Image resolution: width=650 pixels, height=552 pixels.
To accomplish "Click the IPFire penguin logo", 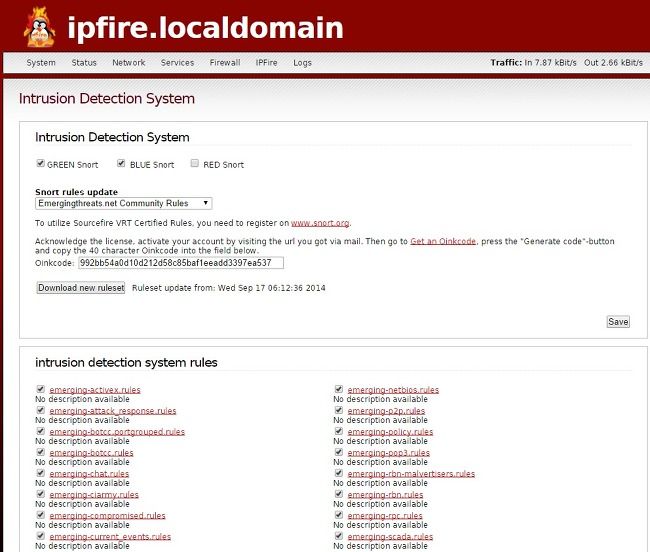I will click(39, 27).
